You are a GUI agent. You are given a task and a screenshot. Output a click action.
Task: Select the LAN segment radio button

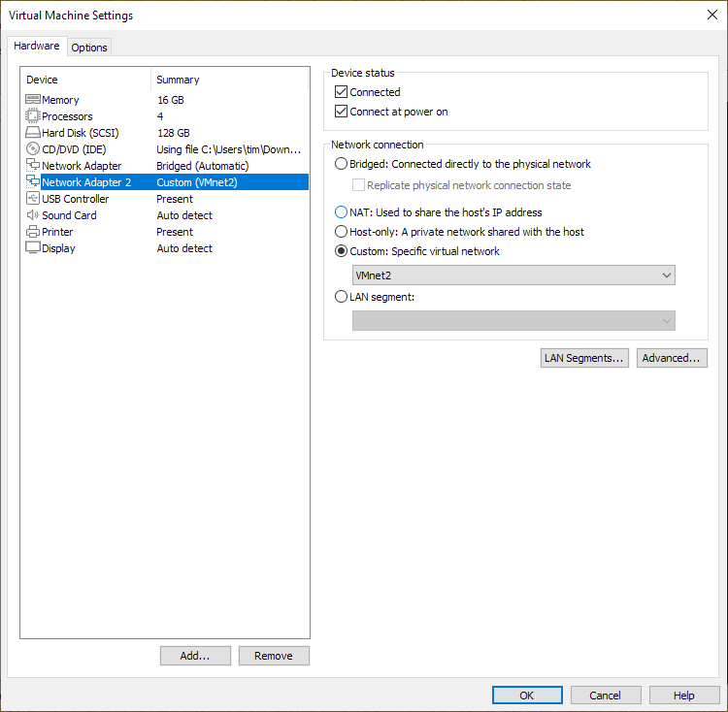point(341,297)
